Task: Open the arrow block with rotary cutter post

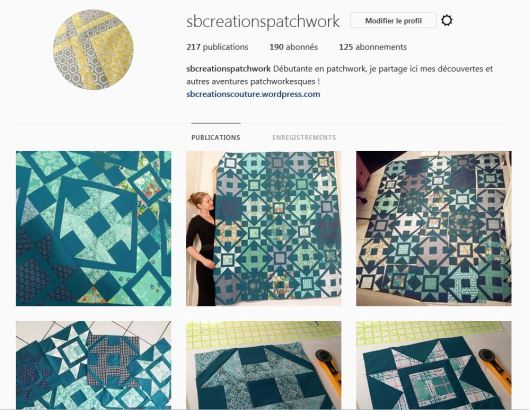Action: (263, 365)
